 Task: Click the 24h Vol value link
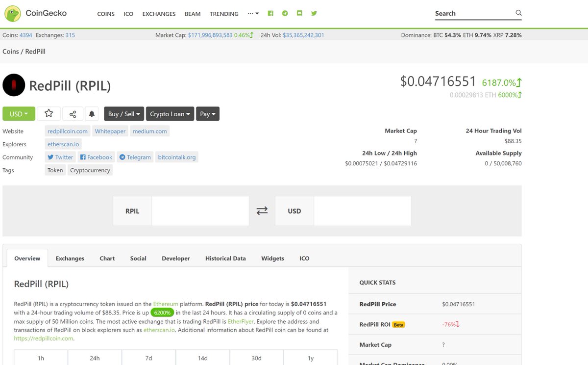pyautogui.click(x=303, y=35)
